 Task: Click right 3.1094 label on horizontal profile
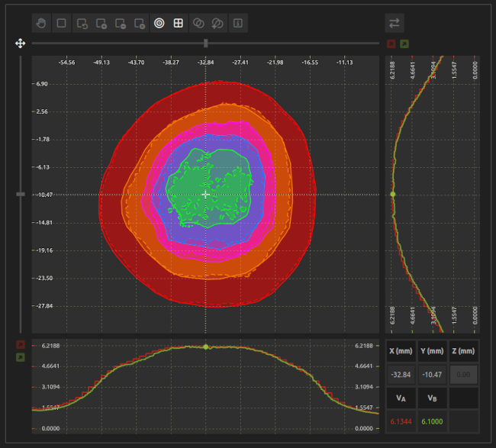pyautogui.click(x=364, y=387)
